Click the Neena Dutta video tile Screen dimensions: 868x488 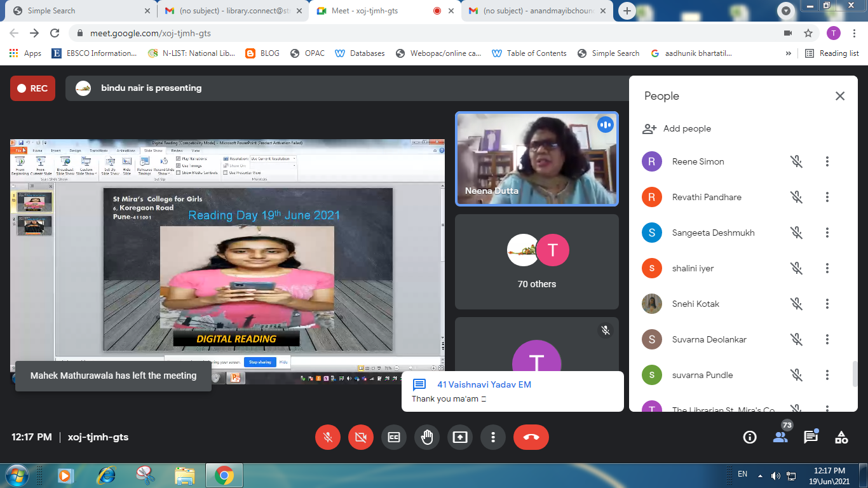[x=537, y=159]
